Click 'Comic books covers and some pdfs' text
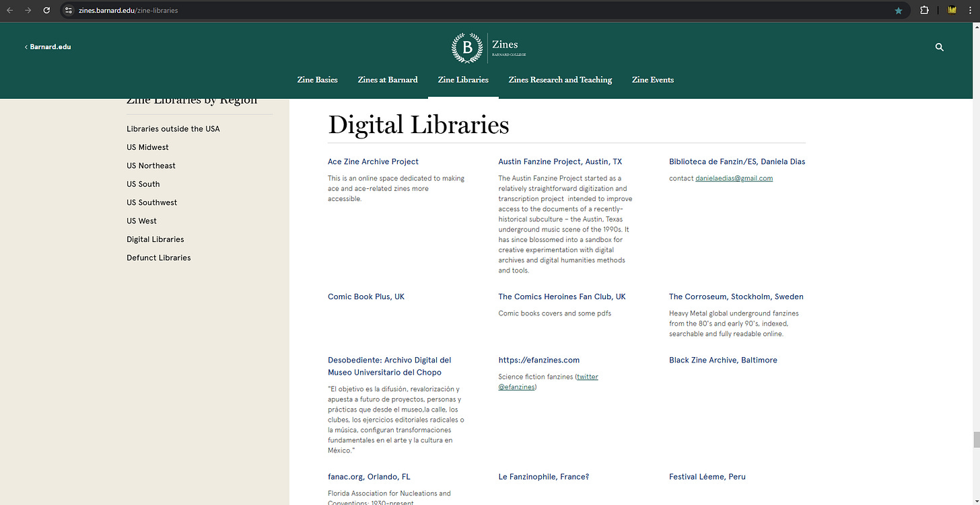980x505 pixels. [x=555, y=313]
